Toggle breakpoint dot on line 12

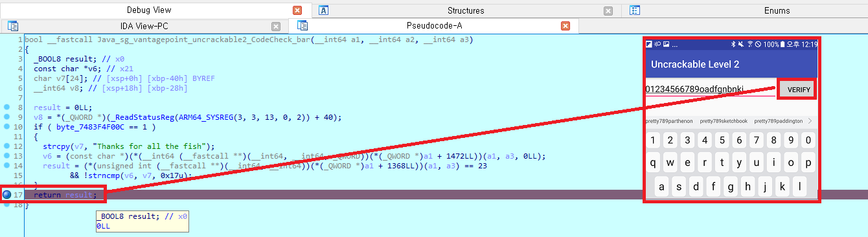(x=6, y=146)
